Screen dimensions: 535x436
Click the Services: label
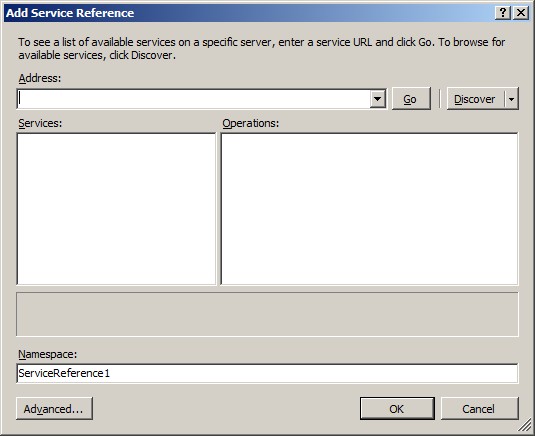pos(40,123)
